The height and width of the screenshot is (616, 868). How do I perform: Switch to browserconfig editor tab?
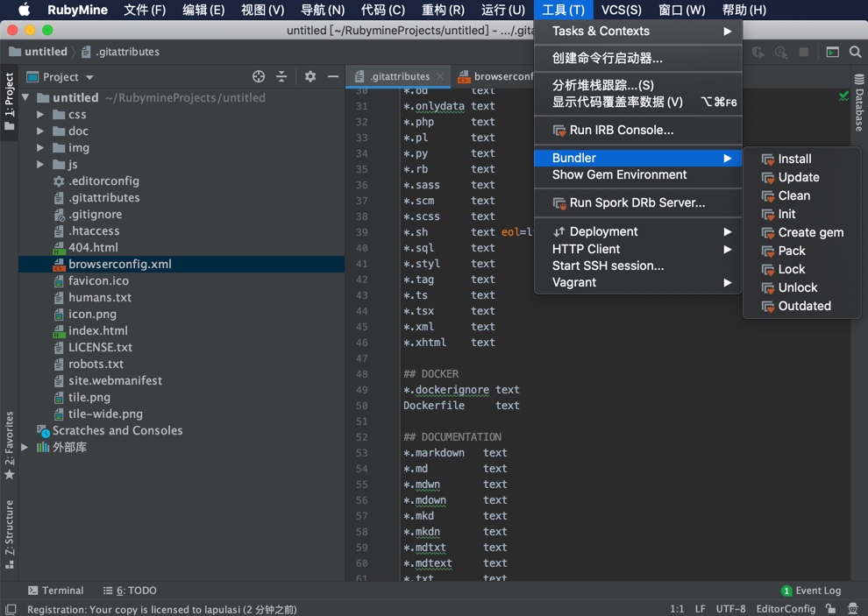coord(495,76)
